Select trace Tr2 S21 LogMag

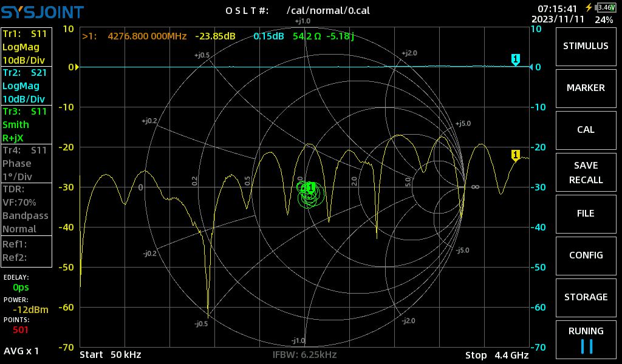pyautogui.click(x=26, y=86)
